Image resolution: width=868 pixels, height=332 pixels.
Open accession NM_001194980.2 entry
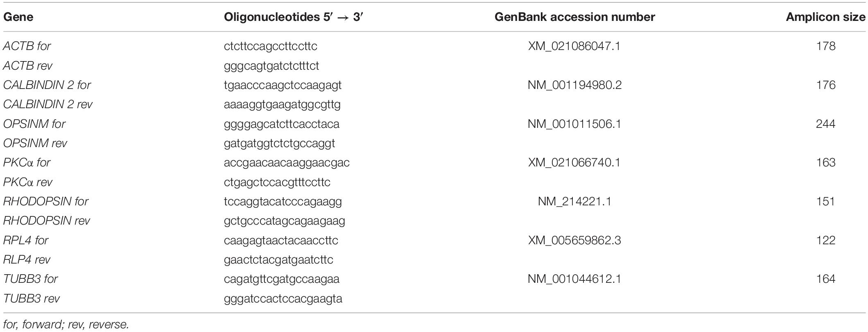point(574,85)
